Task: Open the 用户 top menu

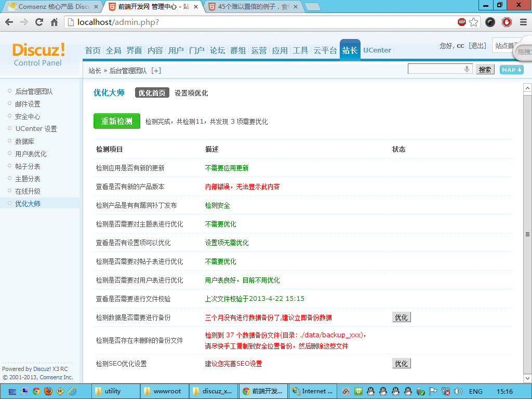Action: coord(176,50)
